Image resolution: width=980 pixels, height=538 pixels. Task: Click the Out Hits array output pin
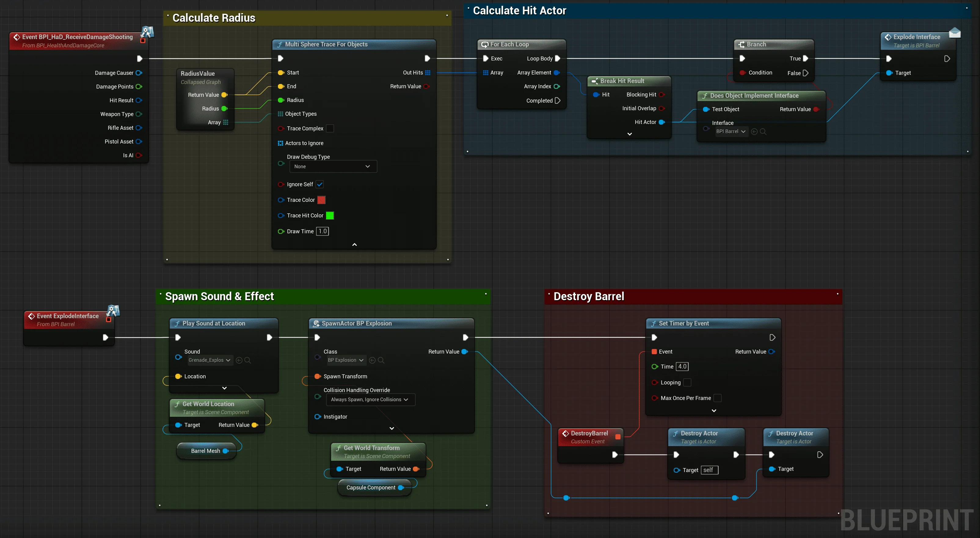pyautogui.click(x=428, y=73)
